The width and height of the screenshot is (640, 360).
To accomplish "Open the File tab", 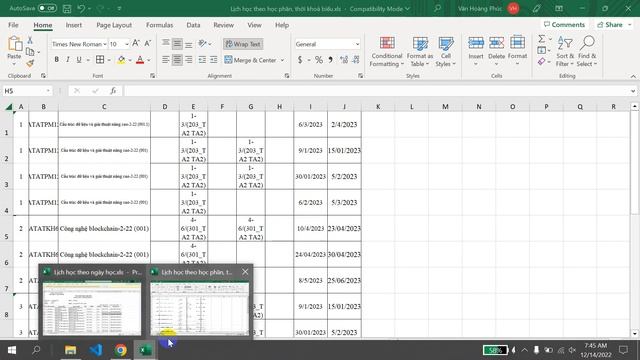I will tap(13, 25).
